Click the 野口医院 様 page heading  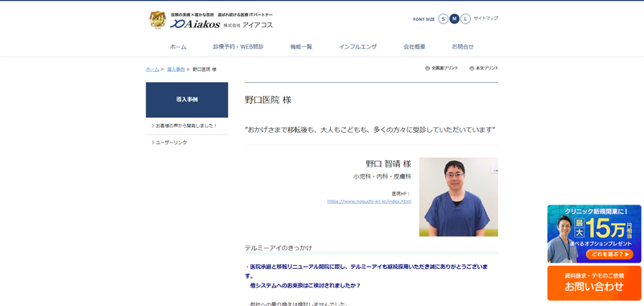click(x=268, y=100)
